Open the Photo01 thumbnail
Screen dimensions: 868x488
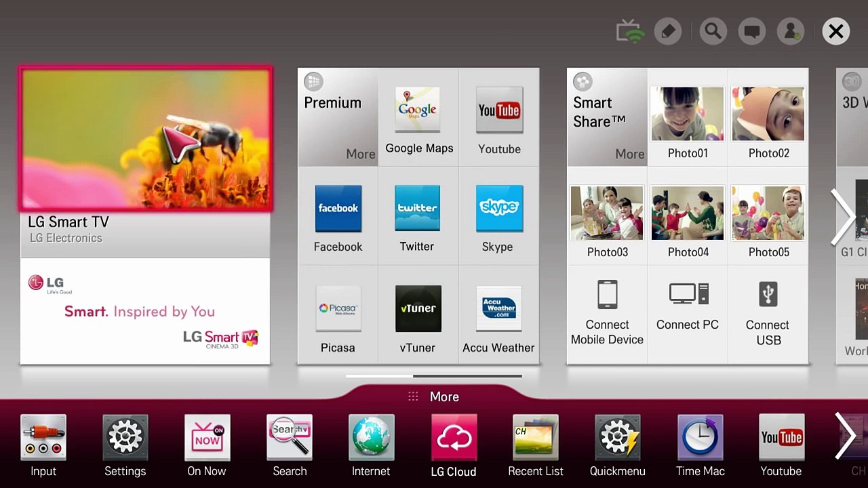tap(688, 114)
